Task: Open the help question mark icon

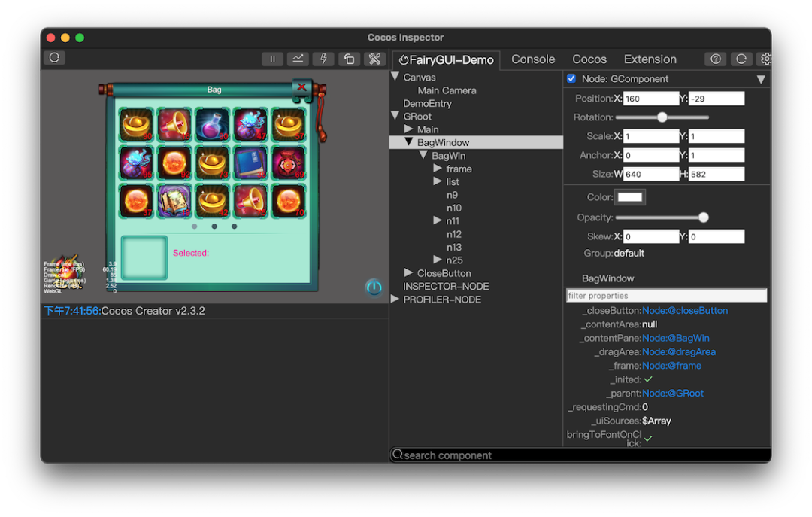Action: click(x=716, y=59)
